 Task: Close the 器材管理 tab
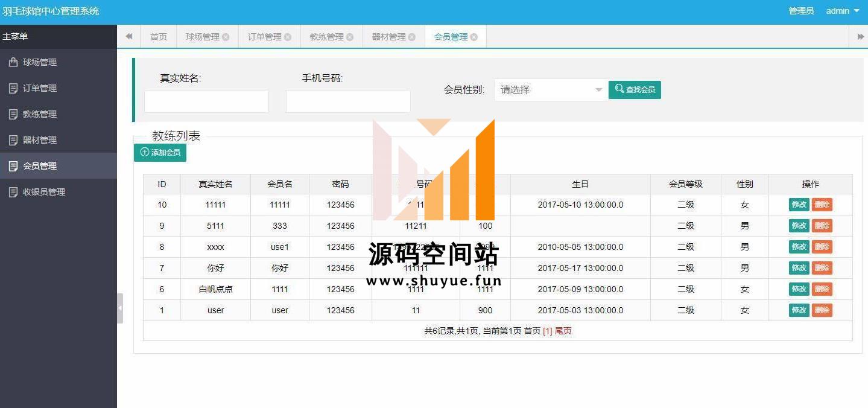412,37
